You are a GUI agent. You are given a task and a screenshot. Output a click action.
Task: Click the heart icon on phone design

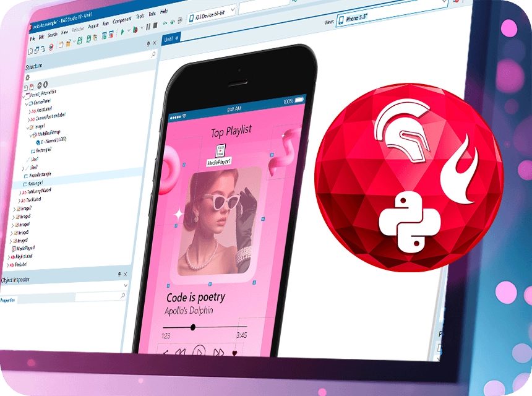click(x=234, y=354)
